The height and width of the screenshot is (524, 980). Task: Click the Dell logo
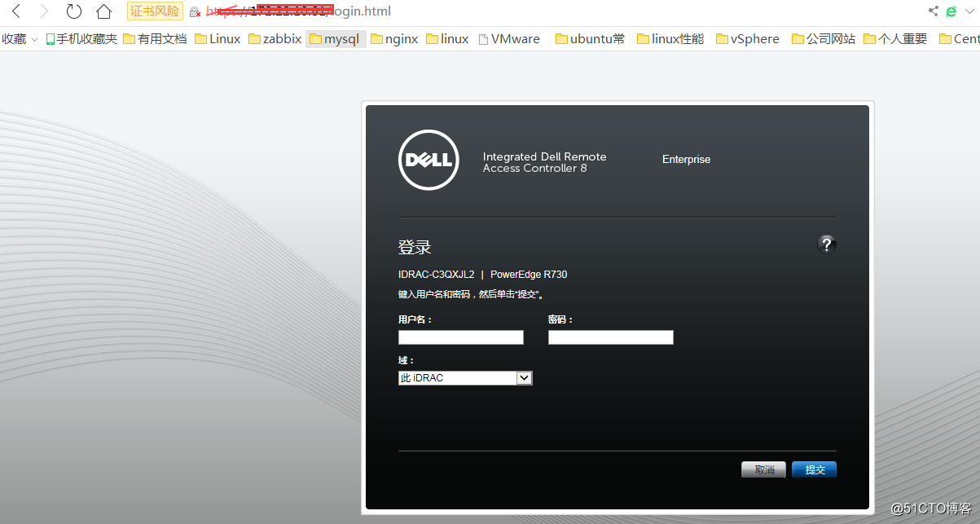(428, 160)
